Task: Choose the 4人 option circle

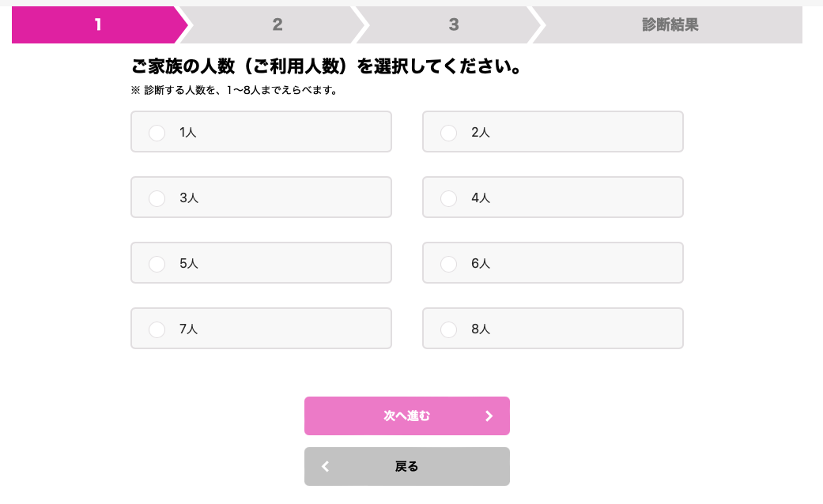Action: (449, 198)
